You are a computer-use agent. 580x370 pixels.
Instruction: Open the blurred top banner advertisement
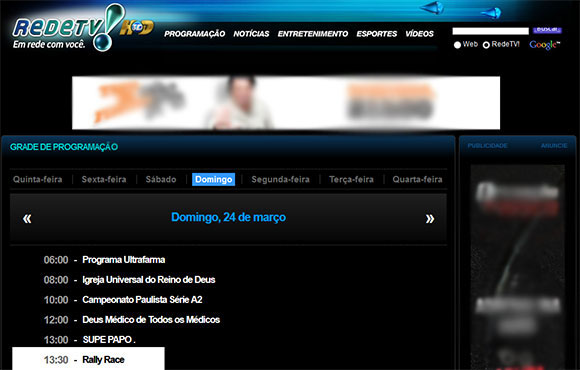pyautogui.click(x=286, y=103)
